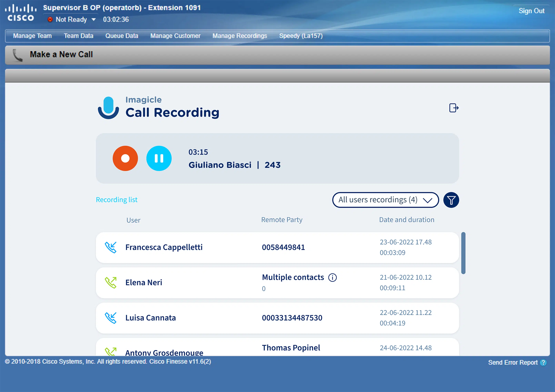
Task: Click incoming call icon for Francesca Cappelletti
Action: pos(111,247)
